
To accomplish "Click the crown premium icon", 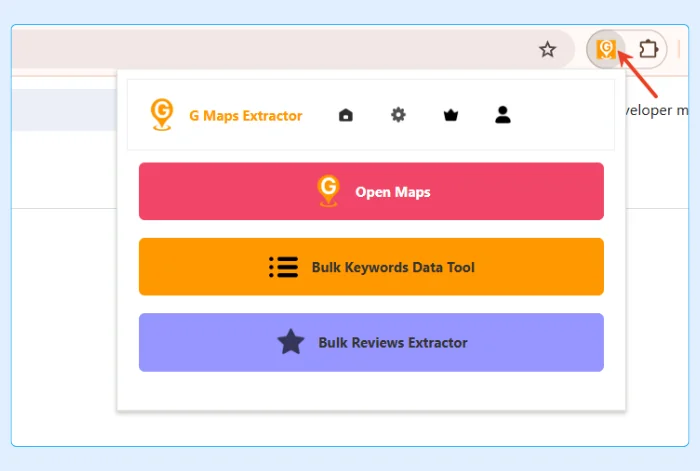I will coord(451,115).
